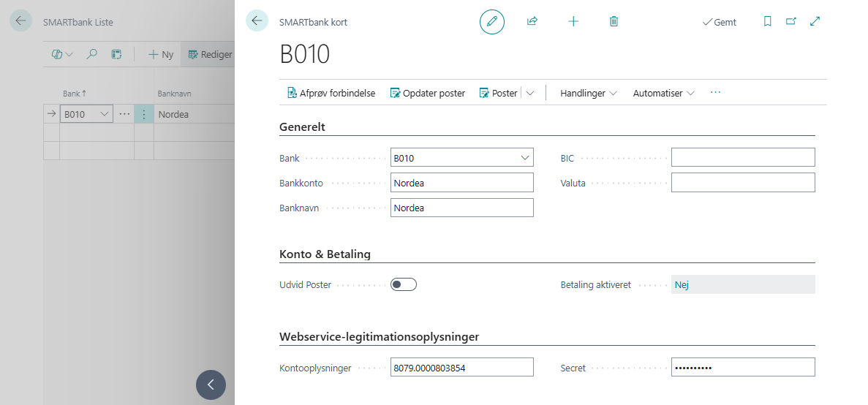Expand the card to full screen
This screenshot has height=405, width=868.
click(815, 22)
